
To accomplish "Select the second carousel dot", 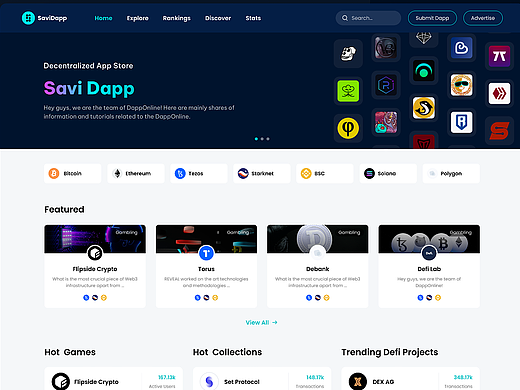I will (x=262, y=139).
